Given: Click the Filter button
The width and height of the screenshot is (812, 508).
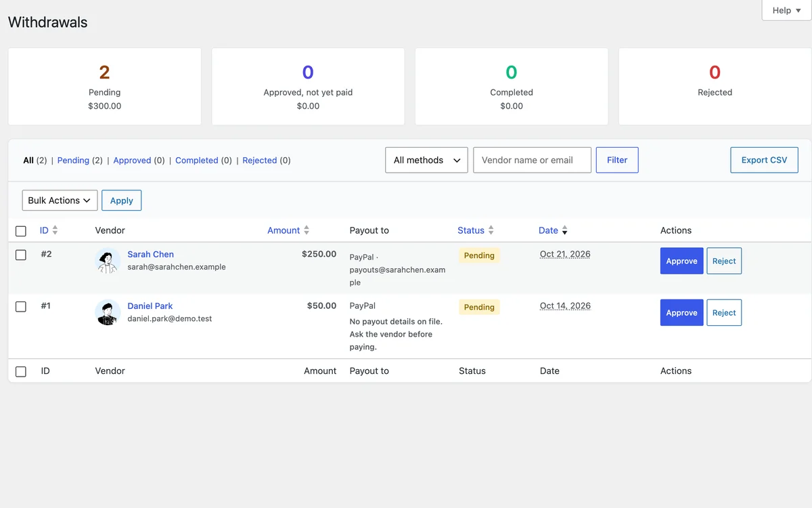Looking at the screenshot, I should pos(617,160).
